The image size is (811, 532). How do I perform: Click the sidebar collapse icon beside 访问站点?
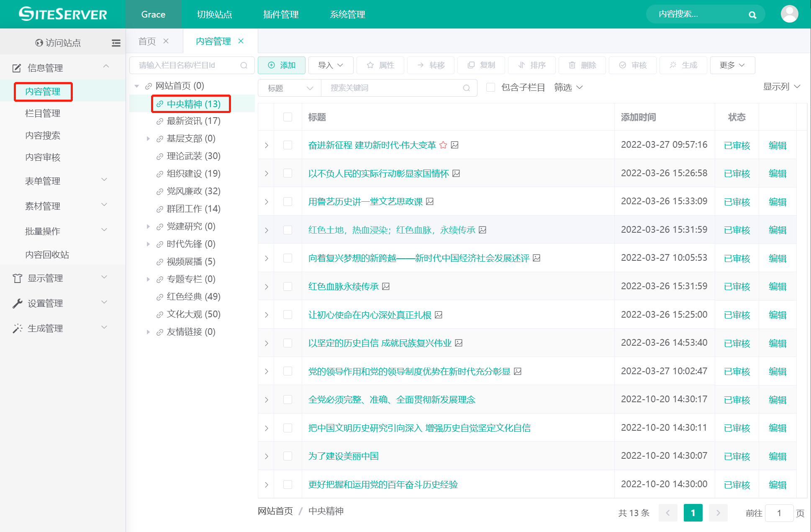(116, 43)
